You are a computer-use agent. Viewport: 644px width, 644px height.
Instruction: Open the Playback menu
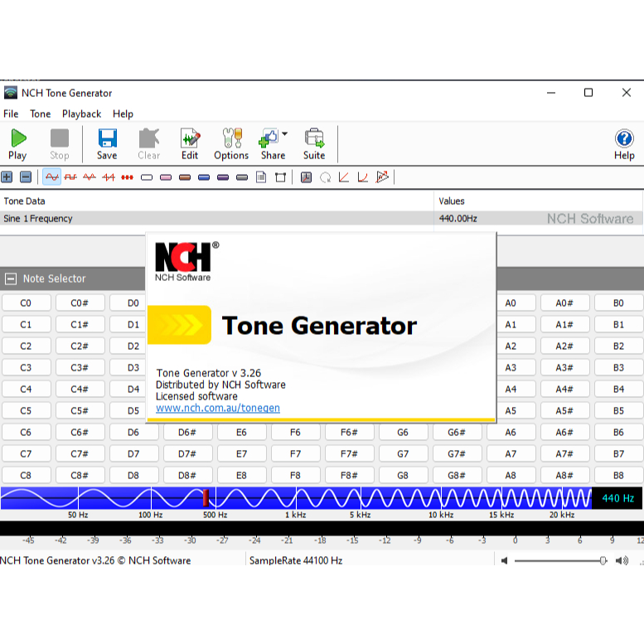click(81, 114)
